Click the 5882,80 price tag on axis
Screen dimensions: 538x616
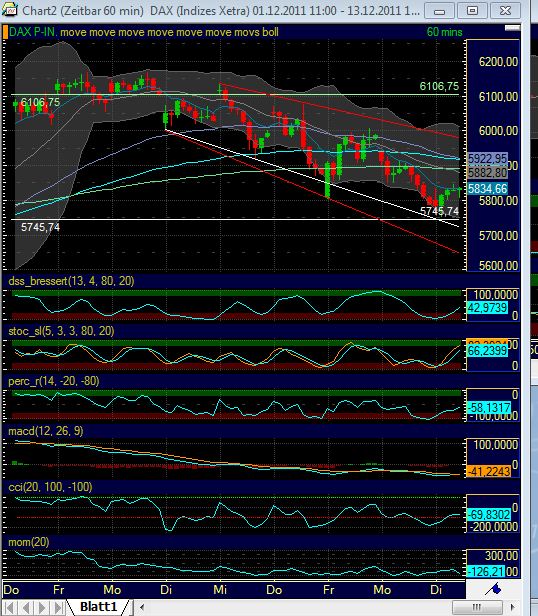(487, 172)
